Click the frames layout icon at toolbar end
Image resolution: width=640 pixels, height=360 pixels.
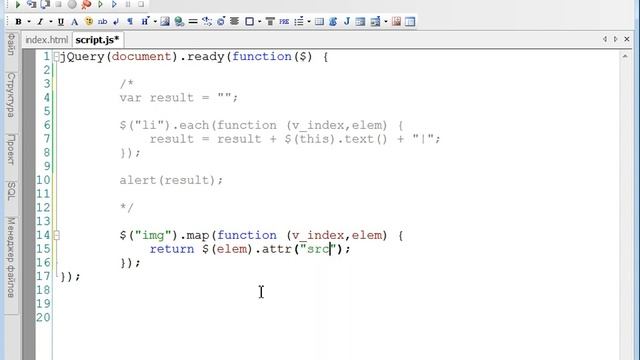pyautogui.click(x=410, y=22)
